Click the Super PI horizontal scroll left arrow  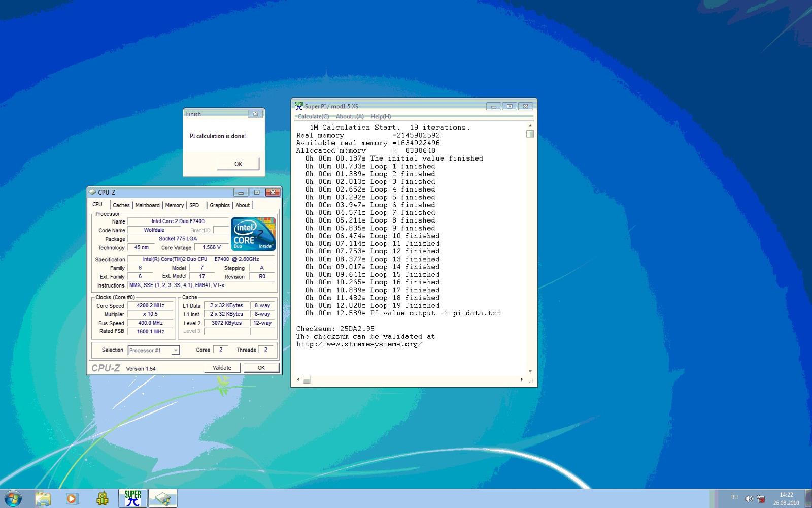(x=298, y=379)
